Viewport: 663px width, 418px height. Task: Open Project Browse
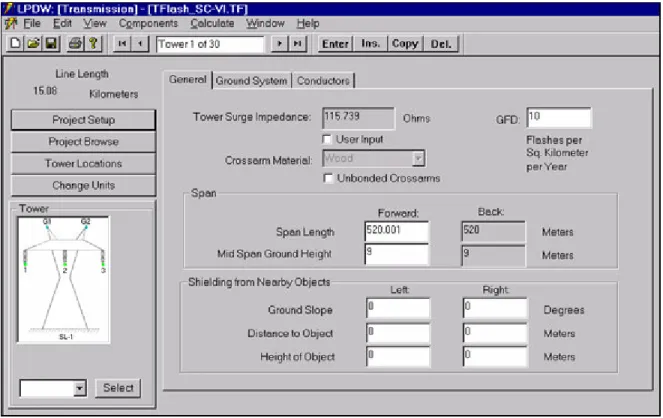pyautogui.click(x=83, y=142)
